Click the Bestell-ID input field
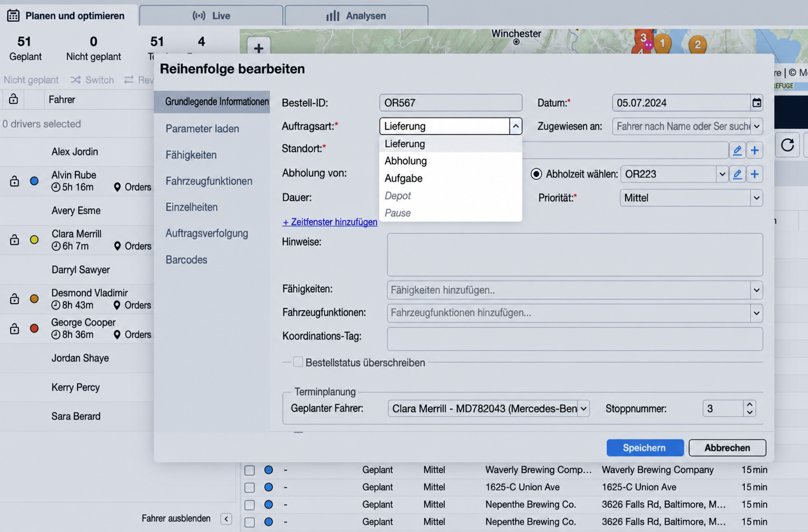The width and height of the screenshot is (808, 532). [x=450, y=103]
